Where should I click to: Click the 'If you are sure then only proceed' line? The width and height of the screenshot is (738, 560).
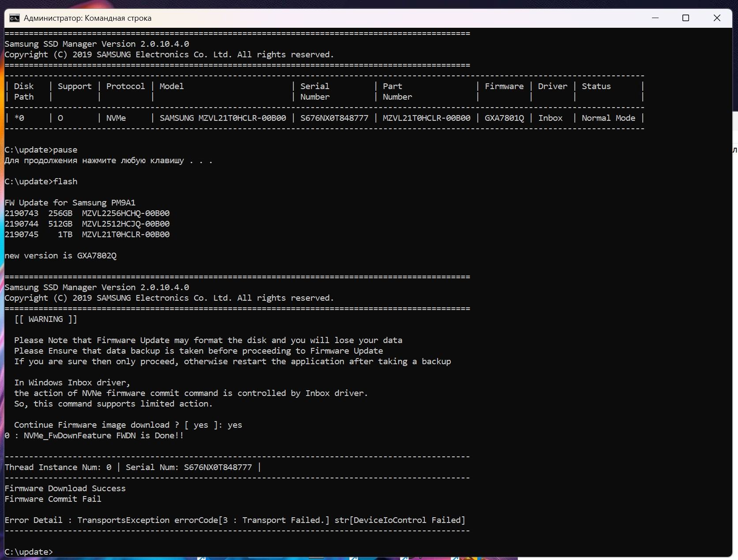[x=232, y=362]
